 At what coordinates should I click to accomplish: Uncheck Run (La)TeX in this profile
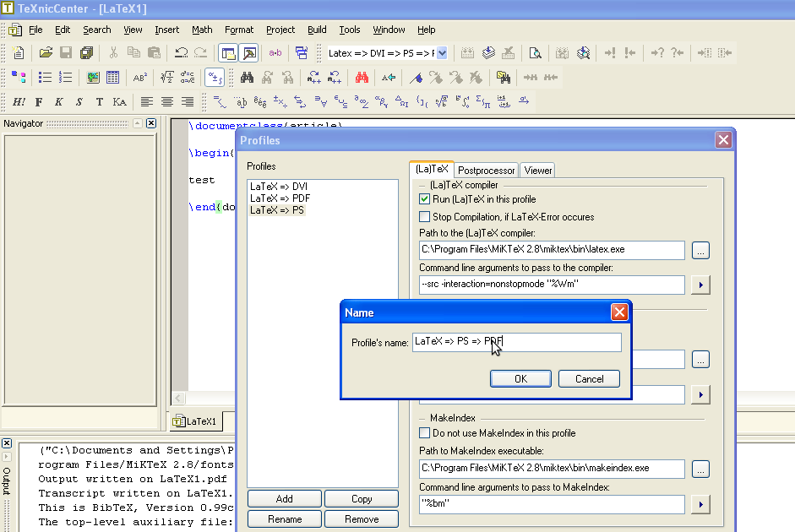click(424, 199)
